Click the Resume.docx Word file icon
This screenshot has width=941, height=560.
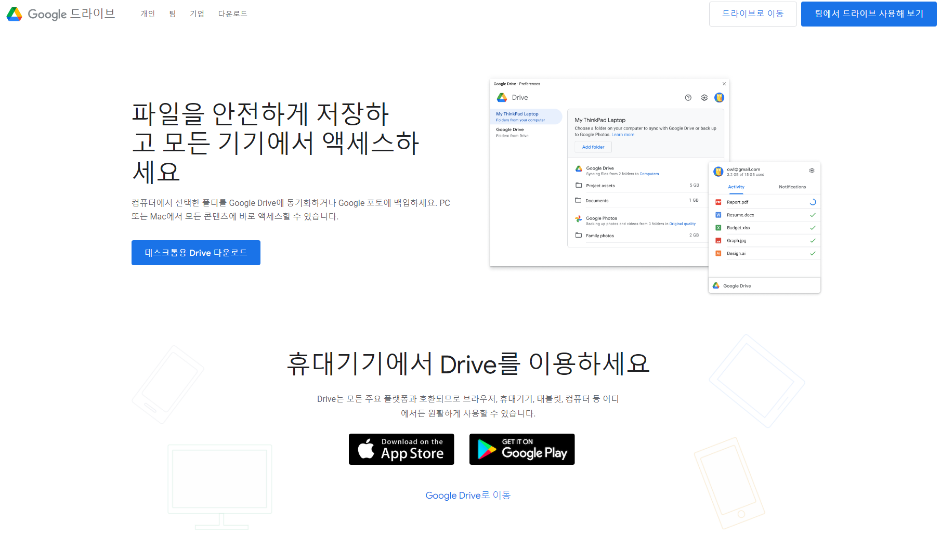click(718, 215)
